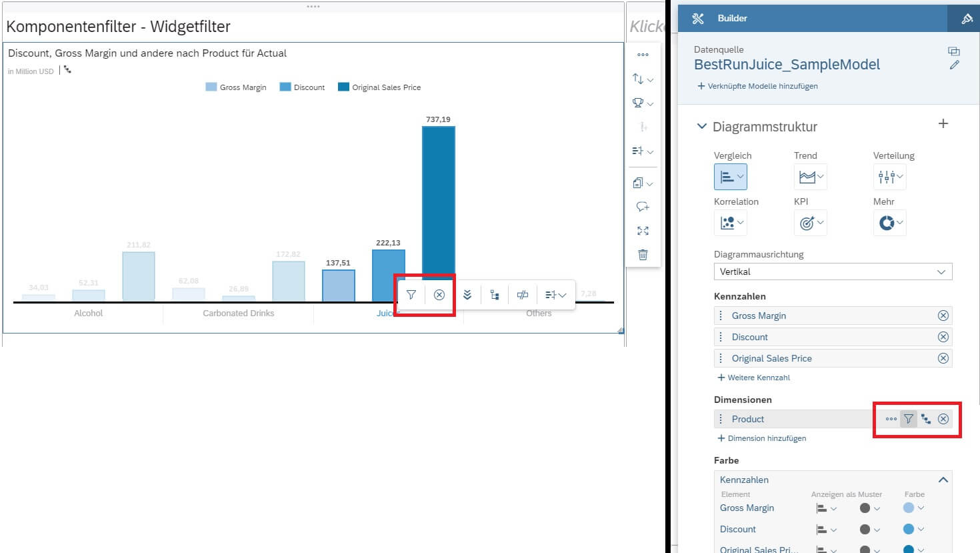This screenshot has width=980, height=553.
Task: Open the Gross Margin color swatch picker
Action: [x=913, y=508]
